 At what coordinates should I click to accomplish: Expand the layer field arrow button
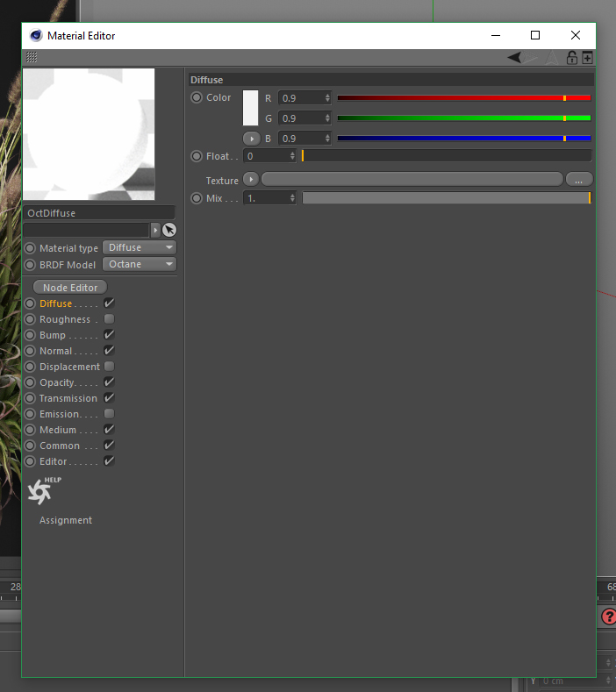click(x=155, y=230)
